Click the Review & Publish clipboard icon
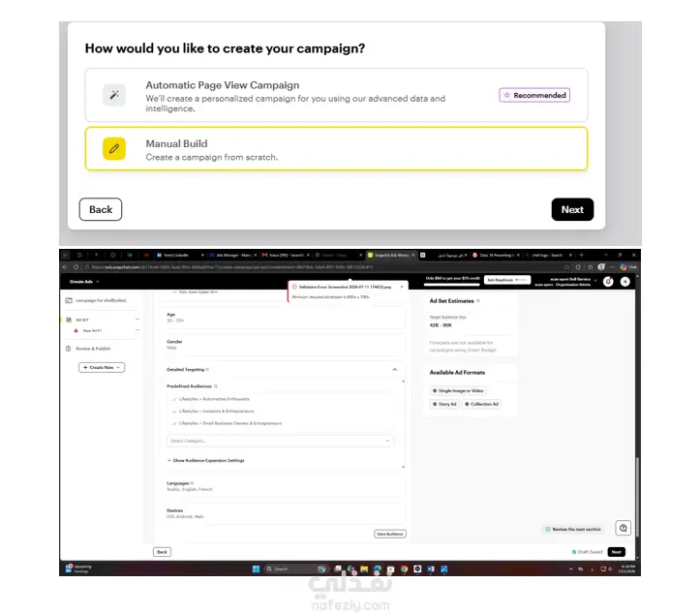The width and height of the screenshot is (700, 613). pos(68,349)
